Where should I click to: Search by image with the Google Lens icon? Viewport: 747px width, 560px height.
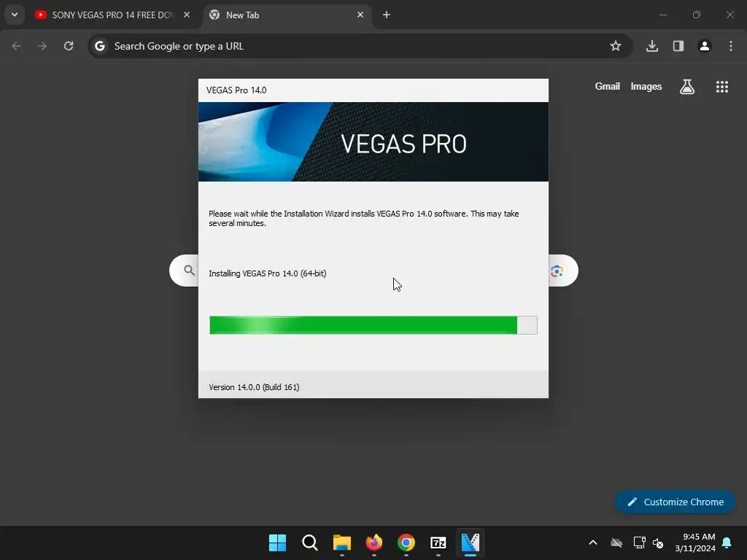pos(557,271)
